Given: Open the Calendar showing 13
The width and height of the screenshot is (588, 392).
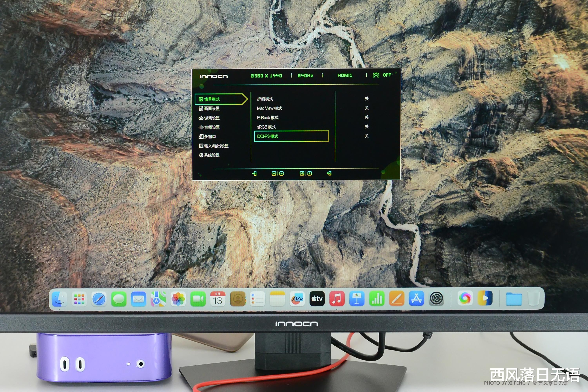Looking at the screenshot, I should [x=217, y=299].
